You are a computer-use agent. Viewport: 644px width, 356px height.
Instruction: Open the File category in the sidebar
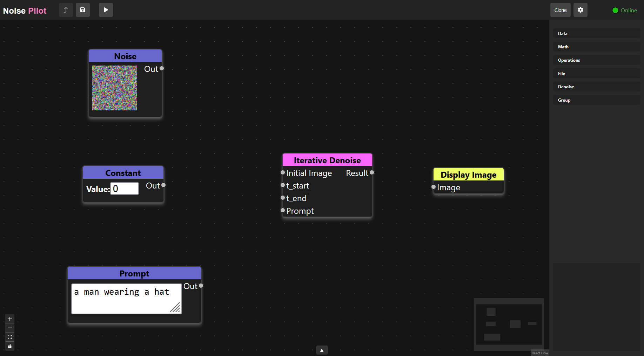coord(596,73)
